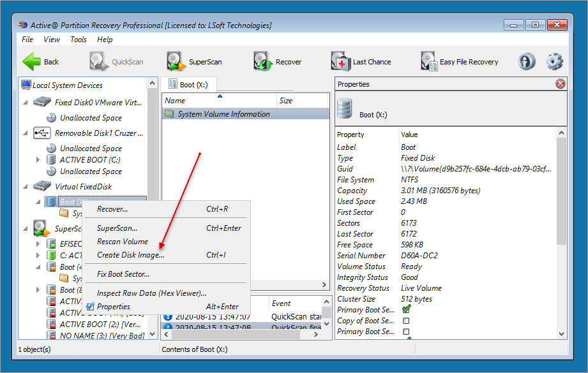Close the Properties panel
This screenshot has width=588, height=373.
tap(561, 84)
